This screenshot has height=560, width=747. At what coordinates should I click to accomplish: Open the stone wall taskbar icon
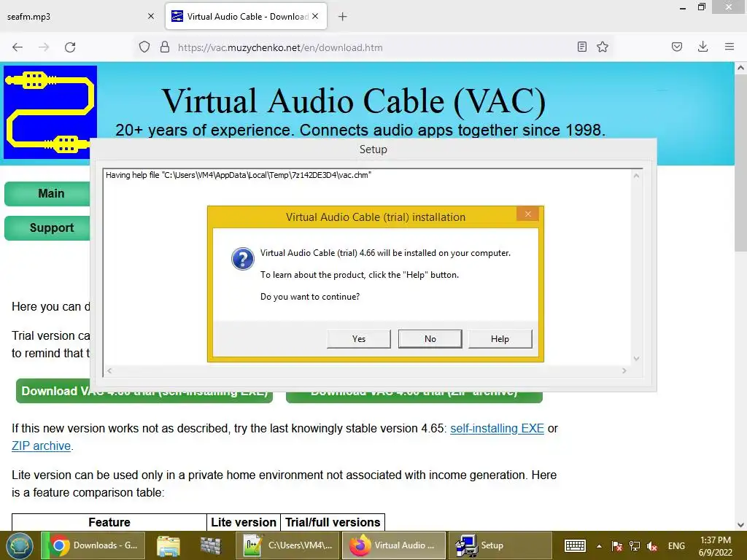point(211,545)
